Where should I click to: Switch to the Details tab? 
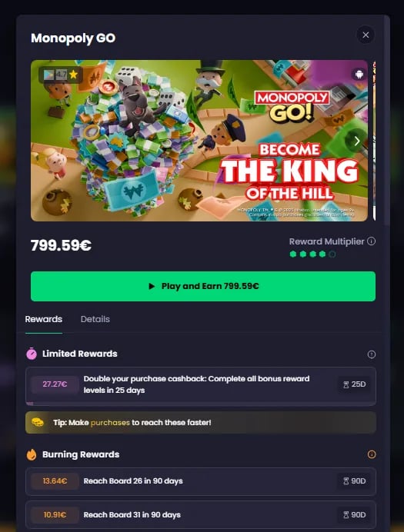pyautogui.click(x=95, y=319)
